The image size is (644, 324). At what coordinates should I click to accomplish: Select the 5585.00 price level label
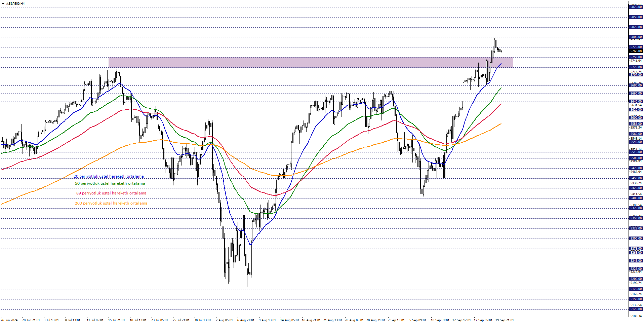tap(636, 124)
